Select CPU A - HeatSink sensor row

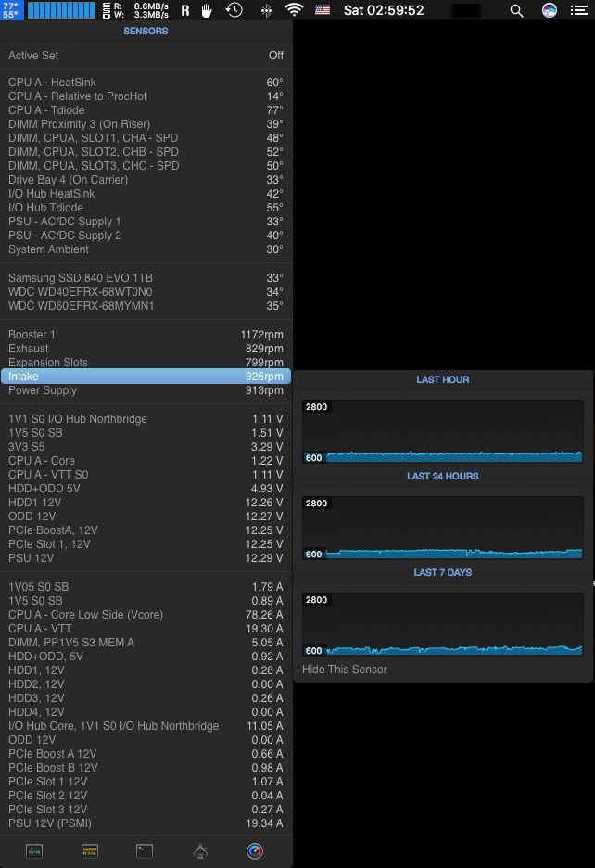coord(146,82)
